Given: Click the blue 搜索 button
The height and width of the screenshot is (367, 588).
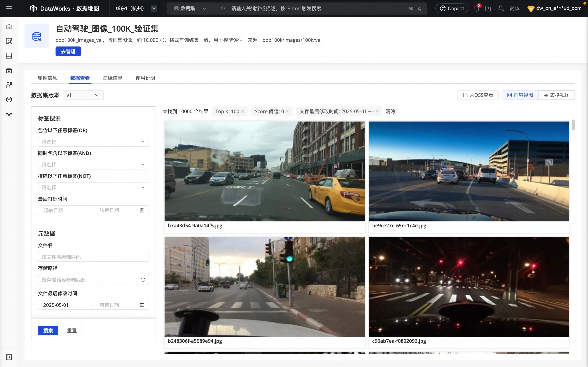Looking at the screenshot, I should 48,330.
